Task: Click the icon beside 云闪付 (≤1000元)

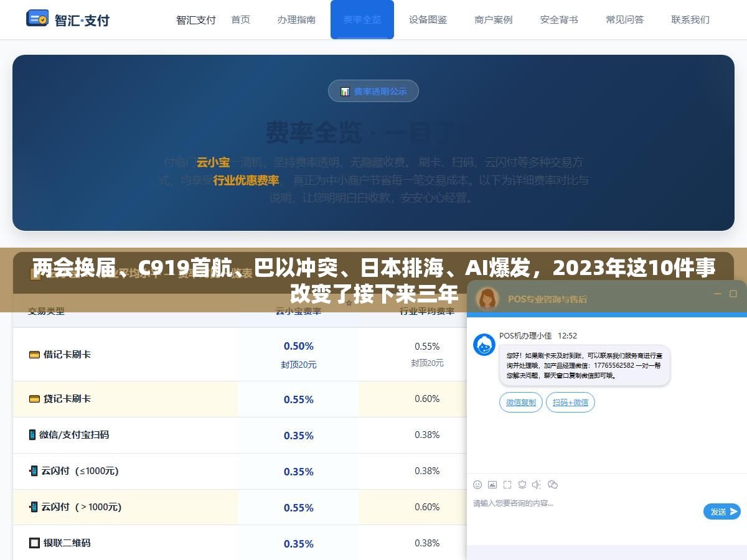Action: [34, 471]
